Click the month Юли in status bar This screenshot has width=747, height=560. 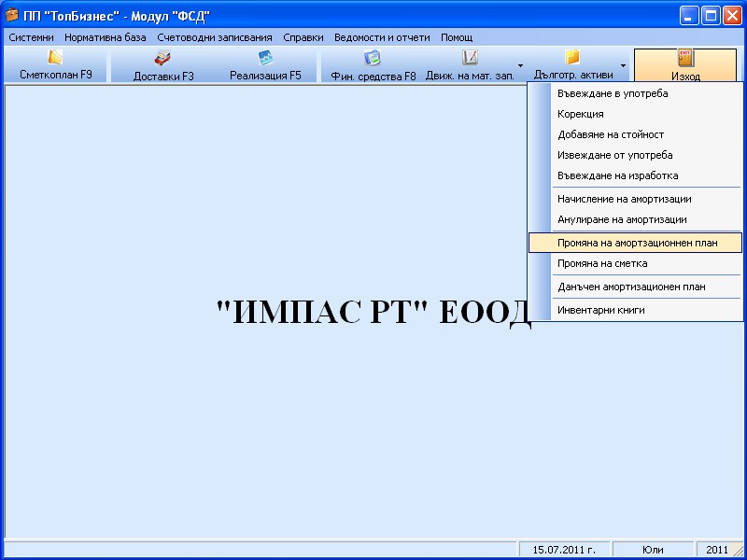pos(653,550)
